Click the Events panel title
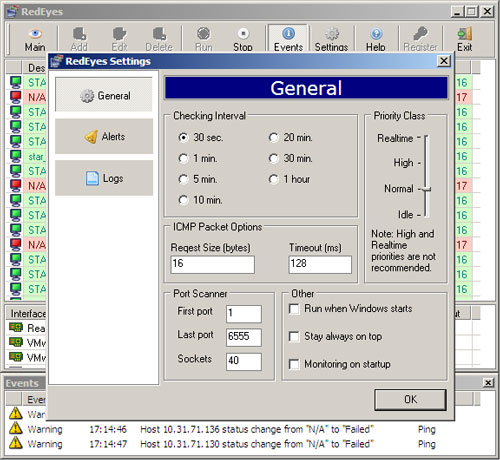Image resolution: width=500 pixels, height=460 pixels. [22, 383]
